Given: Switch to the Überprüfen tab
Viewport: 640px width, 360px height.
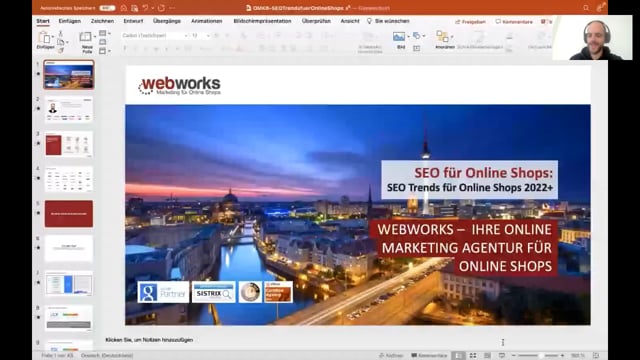Looking at the screenshot, I should point(316,21).
